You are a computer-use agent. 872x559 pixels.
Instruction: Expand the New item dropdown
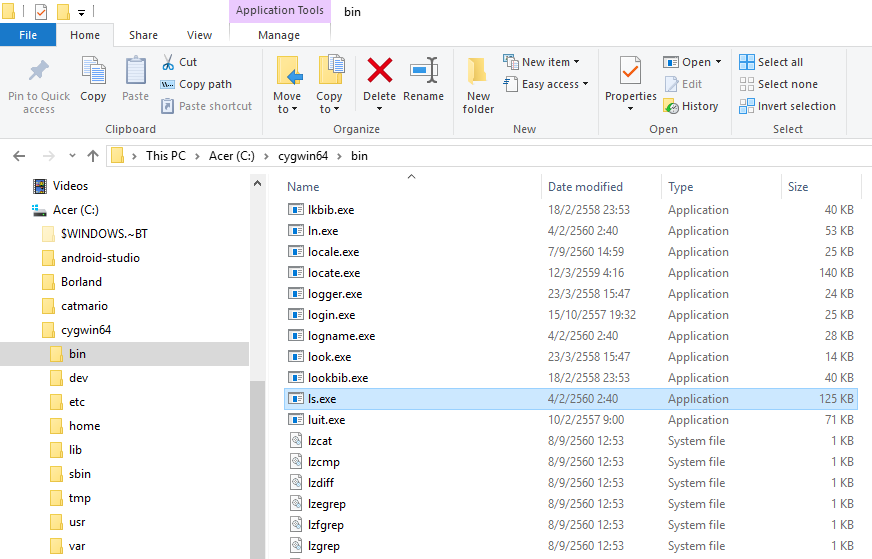[545, 62]
